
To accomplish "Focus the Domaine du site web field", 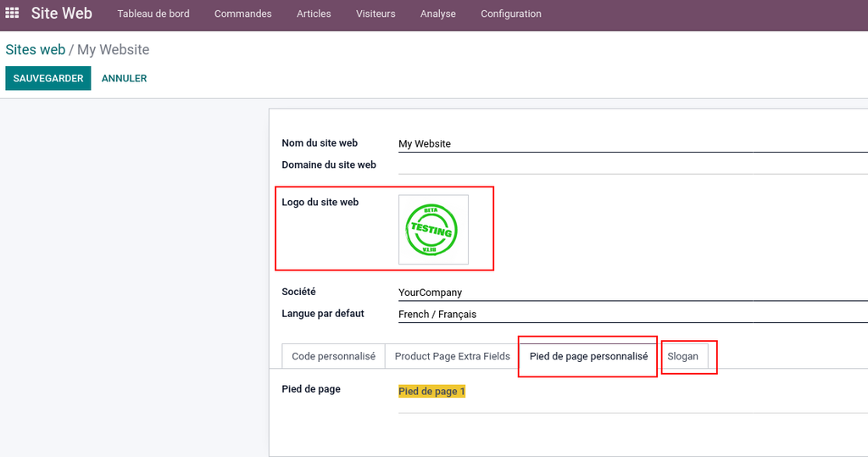I will coord(632,165).
